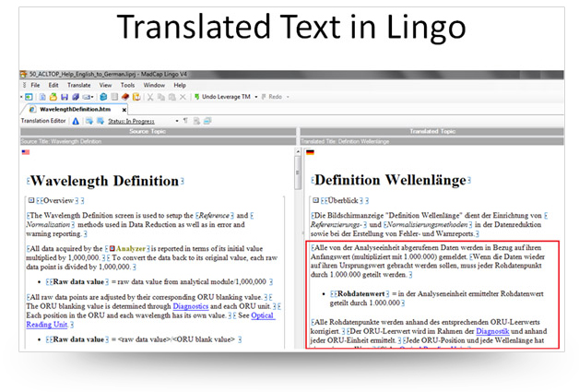
Task: Click the orange clipboard toolbar icon
Action: [136, 97]
